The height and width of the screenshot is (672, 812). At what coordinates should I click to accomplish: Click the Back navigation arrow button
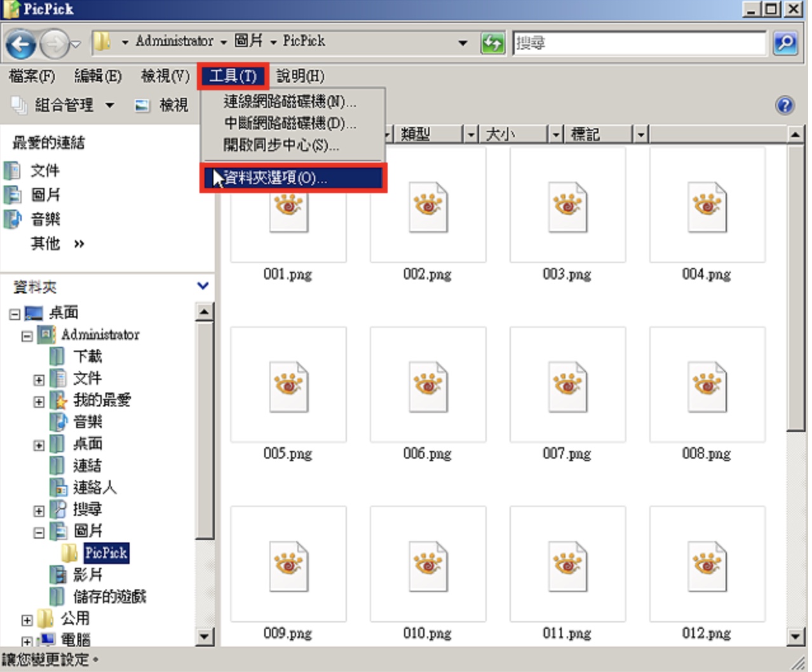[21, 44]
